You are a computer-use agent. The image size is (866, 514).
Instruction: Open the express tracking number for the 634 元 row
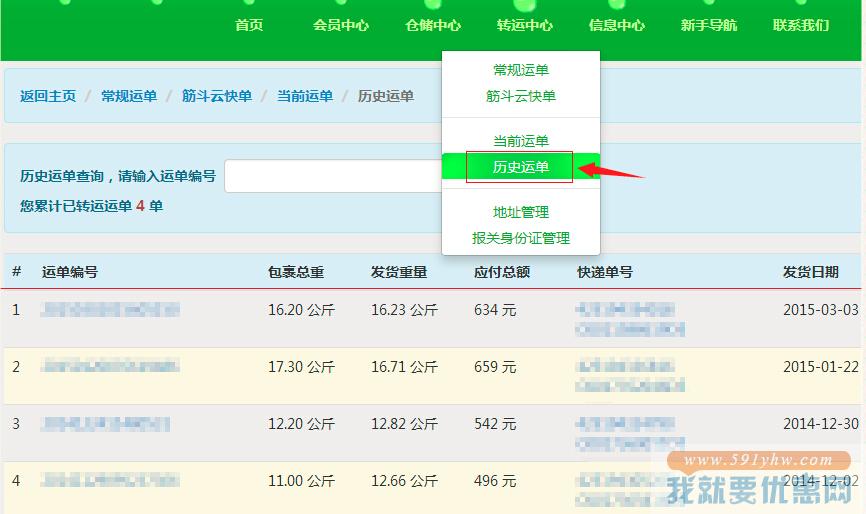(630, 320)
